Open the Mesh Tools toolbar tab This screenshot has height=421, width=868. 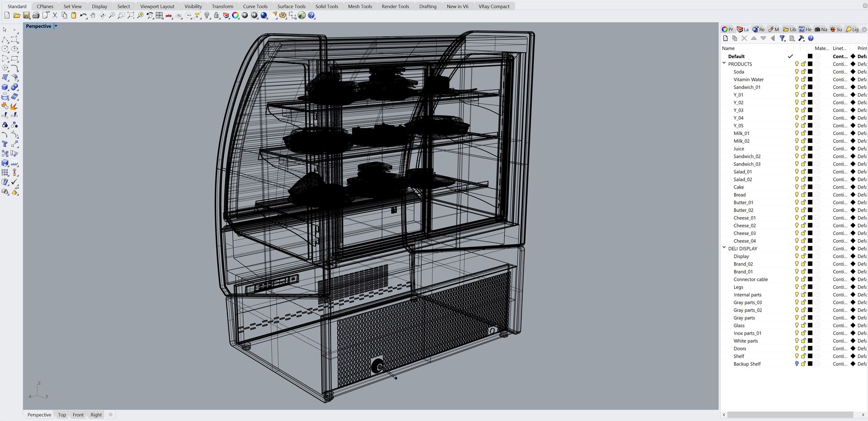pos(360,6)
